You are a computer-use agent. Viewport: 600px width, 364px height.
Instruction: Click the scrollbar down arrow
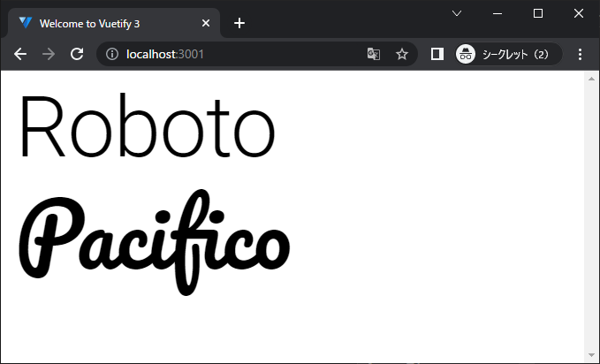click(x=591, y=355)
